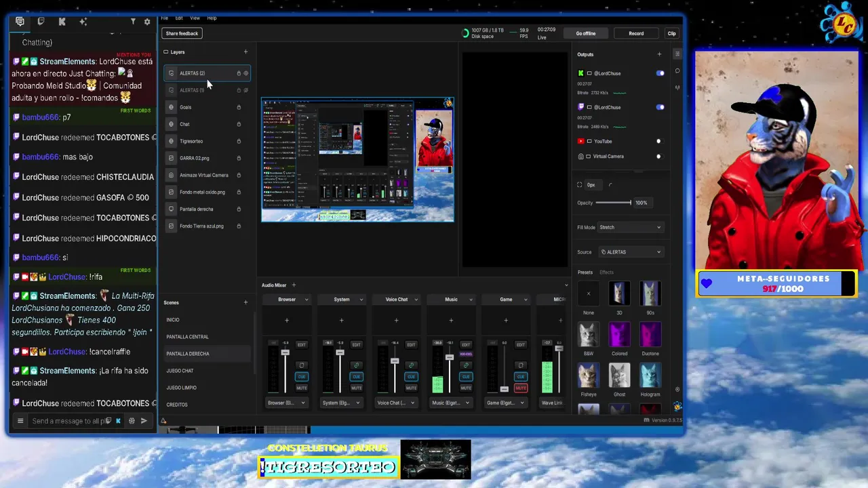Send the chat message with the arrow icon
This screenshot has width=868, height=488.
click(x=144, y=421)
